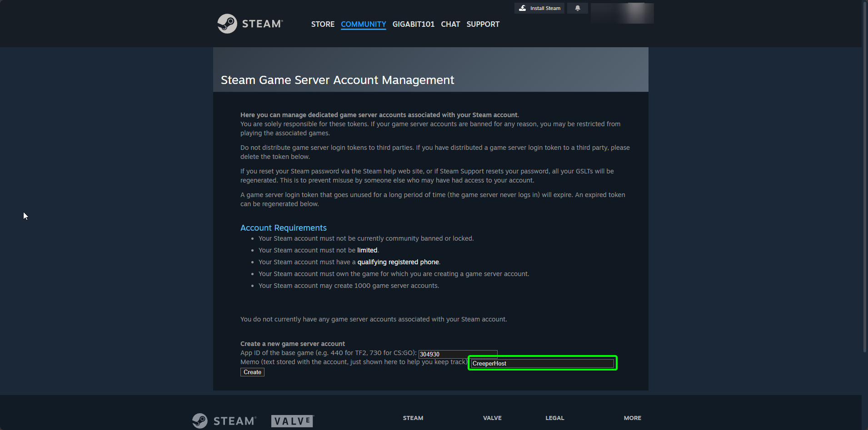This screenshot has width=868, height=430.
Task: Click the Steam logo in the header
Action: pyautogui.click(x=249, y=23)
